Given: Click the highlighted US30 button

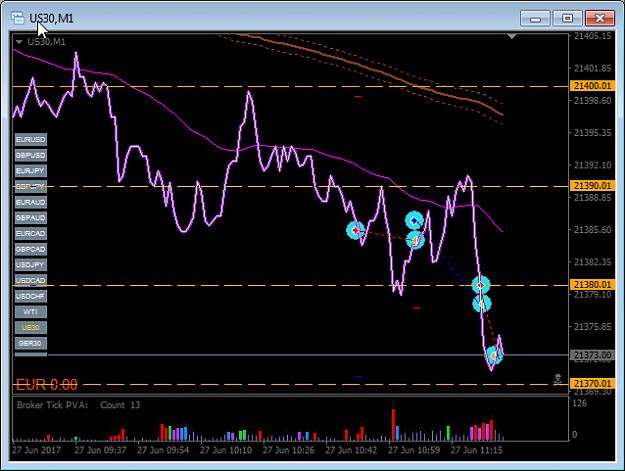Looking at the screenshot, I should (x=31, y=328).
